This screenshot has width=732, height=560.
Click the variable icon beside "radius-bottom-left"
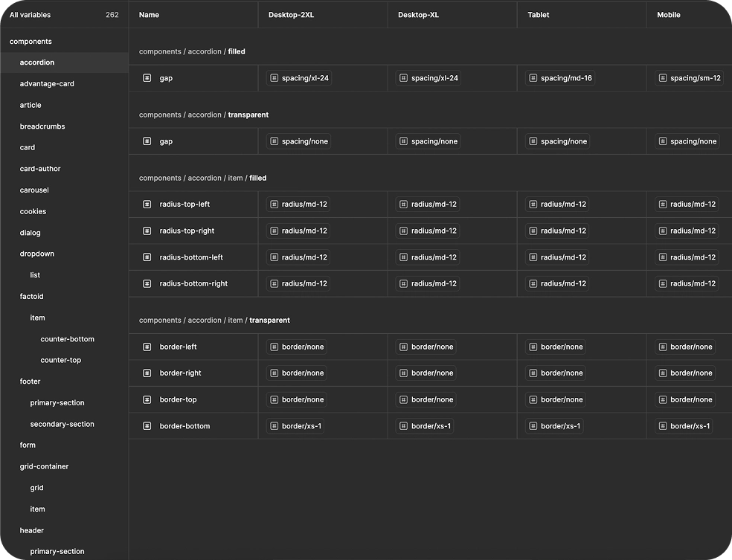[x=147, y=257]
